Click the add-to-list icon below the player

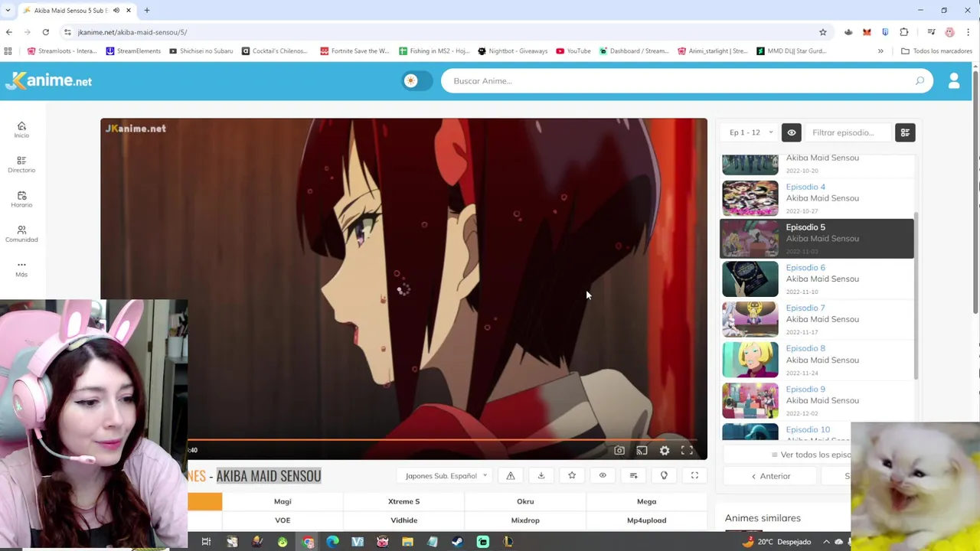coord(633,476)
